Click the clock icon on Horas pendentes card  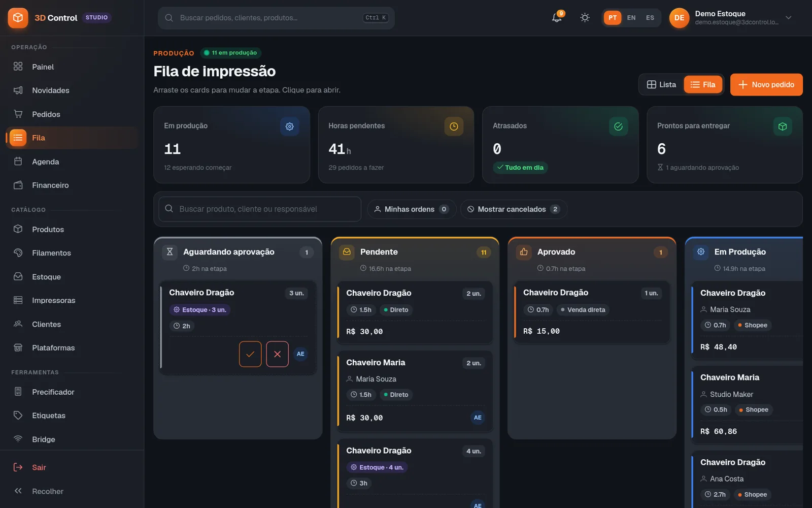(454, 126)
